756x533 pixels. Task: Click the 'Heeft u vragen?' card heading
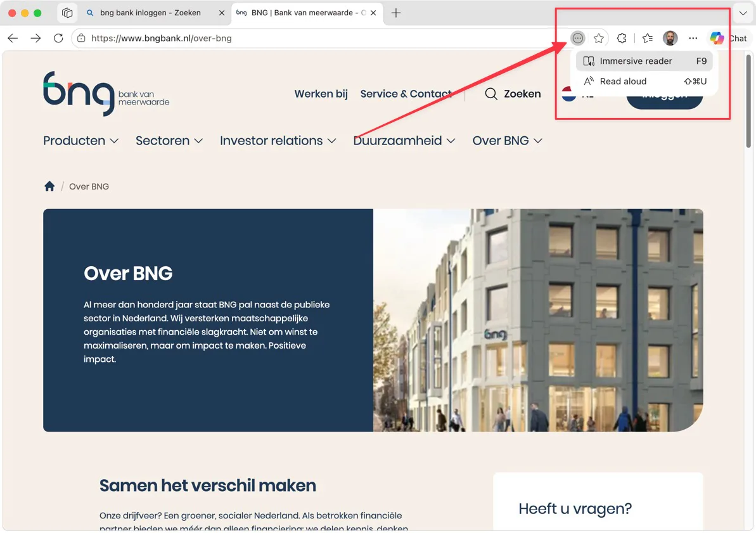point(575,508)
